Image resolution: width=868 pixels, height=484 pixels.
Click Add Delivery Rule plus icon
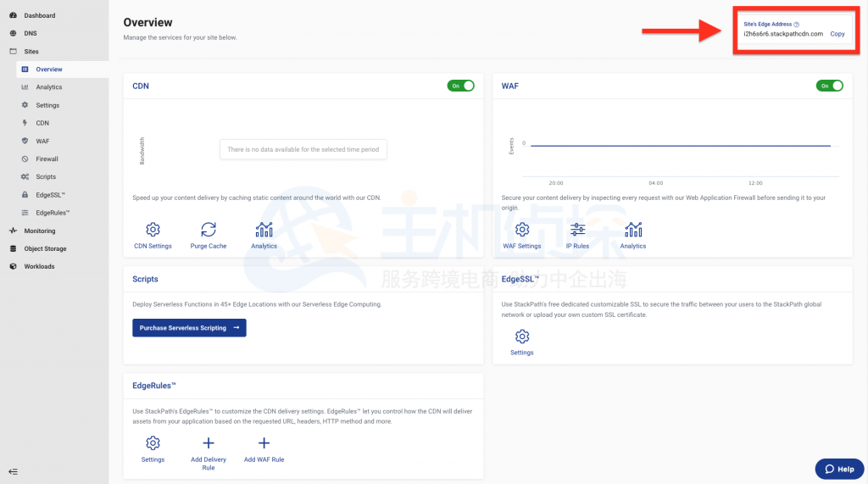tap(209, 443)
